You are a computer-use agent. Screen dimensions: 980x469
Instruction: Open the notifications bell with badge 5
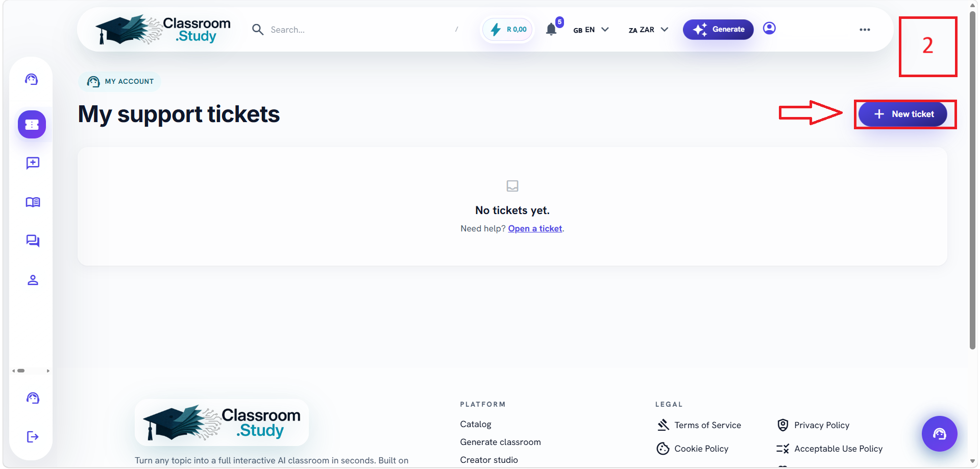click(x=552, y=29)
